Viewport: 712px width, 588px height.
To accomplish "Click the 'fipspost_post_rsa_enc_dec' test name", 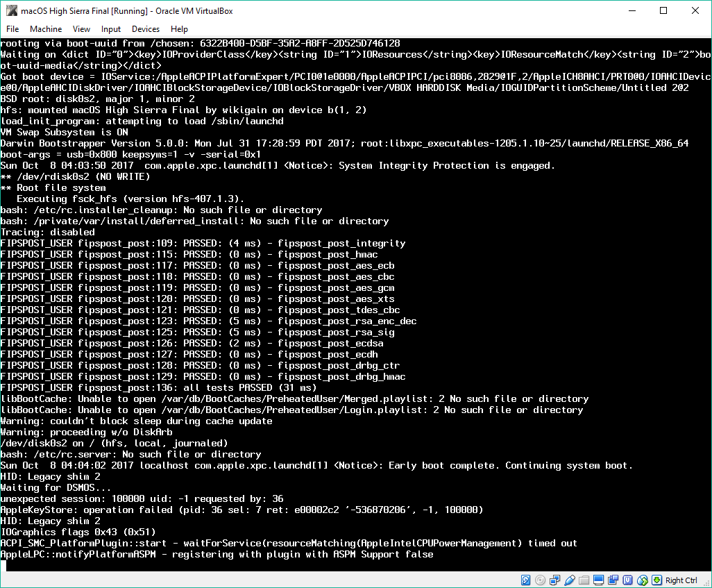I will coord(347,321).
